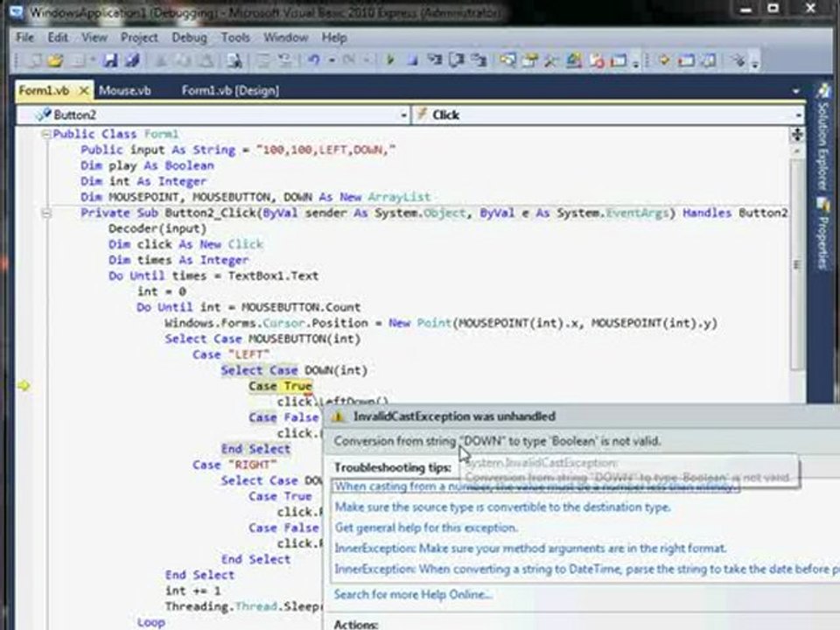The image size is (840, 630).
Task: Click the Copy icon in toolbar
Action: pos(183,60)
